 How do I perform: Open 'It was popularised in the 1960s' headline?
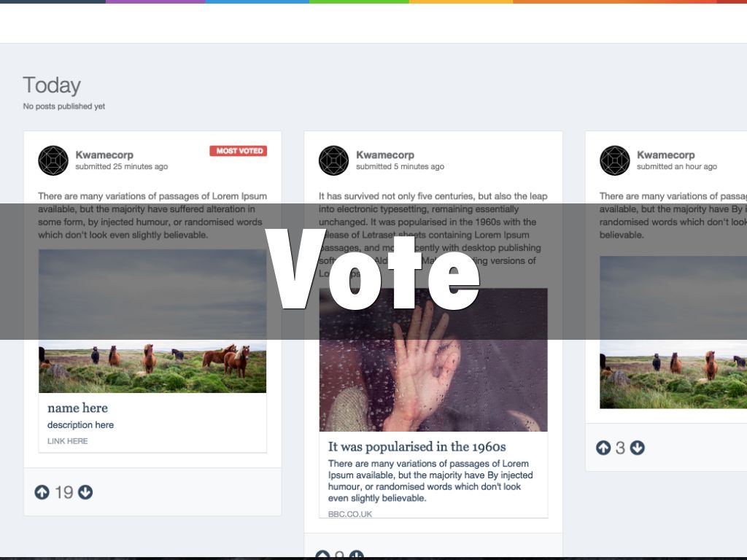tap(417, 447)
